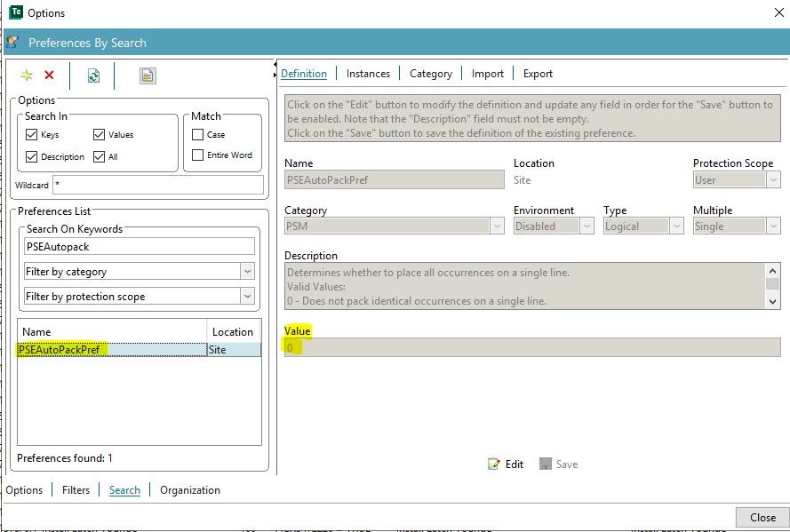This screenshot has height=532, width=790.
Task: Switch to the Instances tab
Action: click(x=368, y=74)
